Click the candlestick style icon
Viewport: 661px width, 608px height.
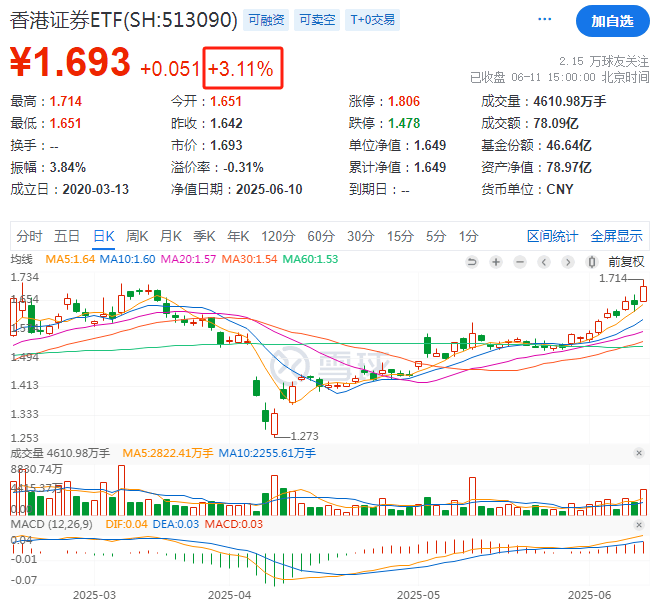point(592,262)
